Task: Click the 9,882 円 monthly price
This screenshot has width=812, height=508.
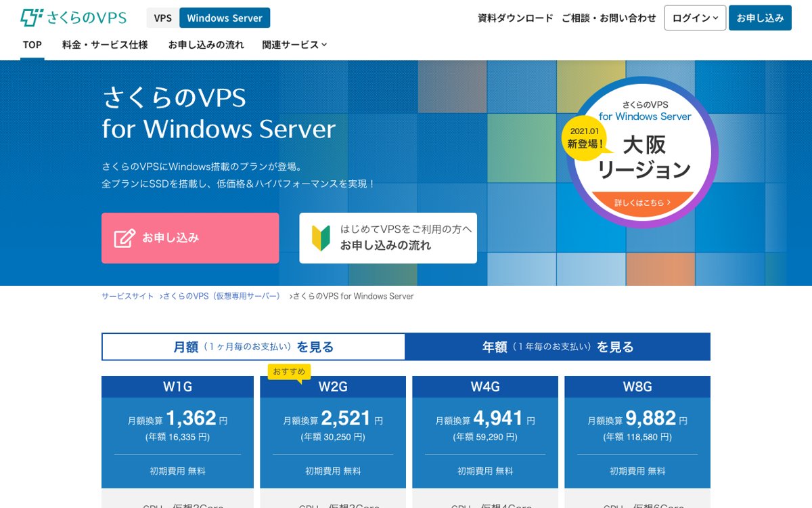Action: (656, 418)
